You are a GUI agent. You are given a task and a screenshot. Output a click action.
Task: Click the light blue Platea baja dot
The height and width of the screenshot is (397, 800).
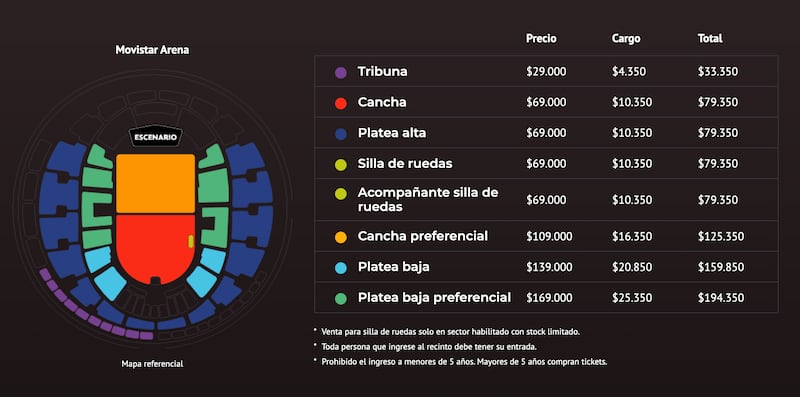tap(341, 267)
